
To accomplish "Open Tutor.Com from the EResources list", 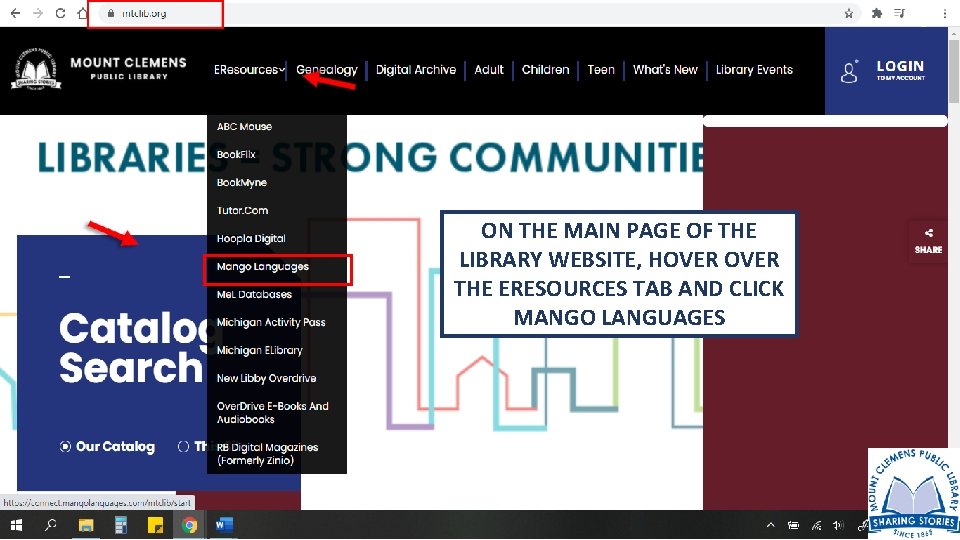I will click(x=242, y=210).
